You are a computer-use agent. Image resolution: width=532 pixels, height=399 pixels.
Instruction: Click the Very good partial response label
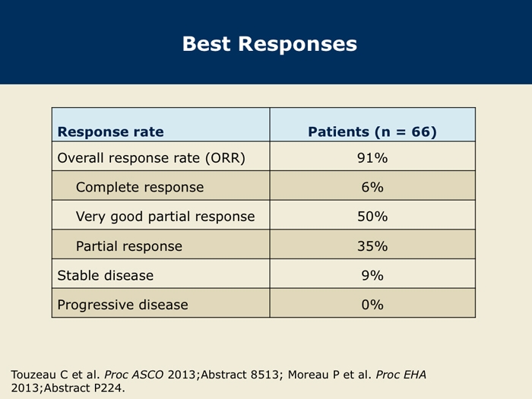165,217
